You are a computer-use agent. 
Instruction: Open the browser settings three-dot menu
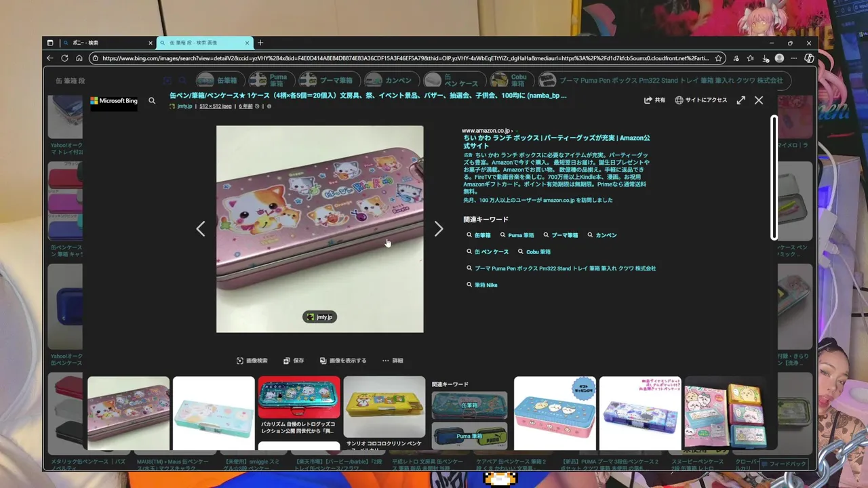point(794,58)
